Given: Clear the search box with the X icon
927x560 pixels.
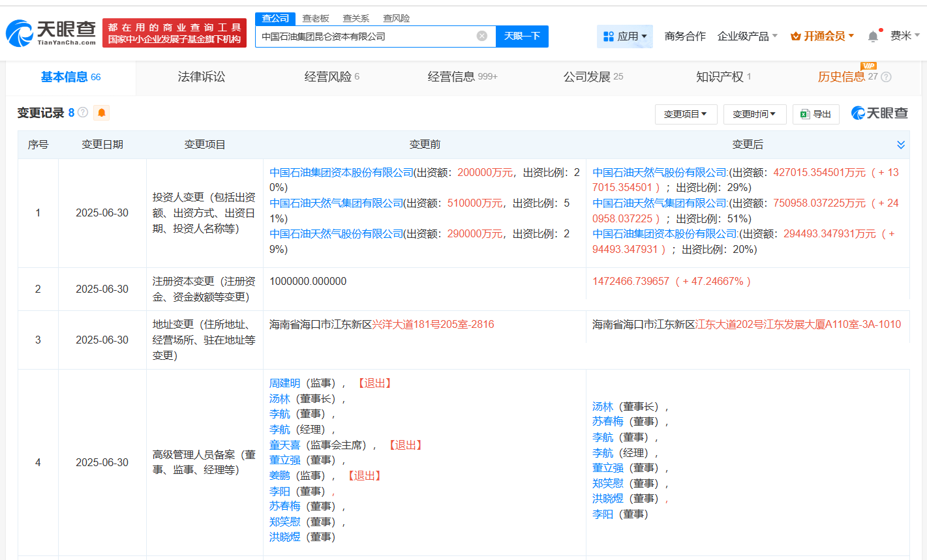Looking at the screenshot, I should [x=481, y=36].
